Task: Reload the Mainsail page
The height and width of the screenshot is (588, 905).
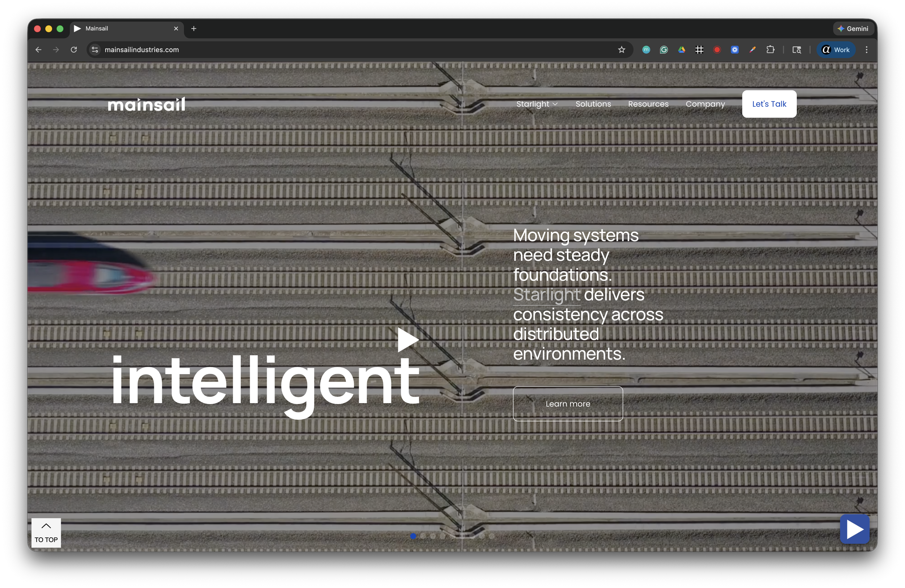Action: coord(74,50)
